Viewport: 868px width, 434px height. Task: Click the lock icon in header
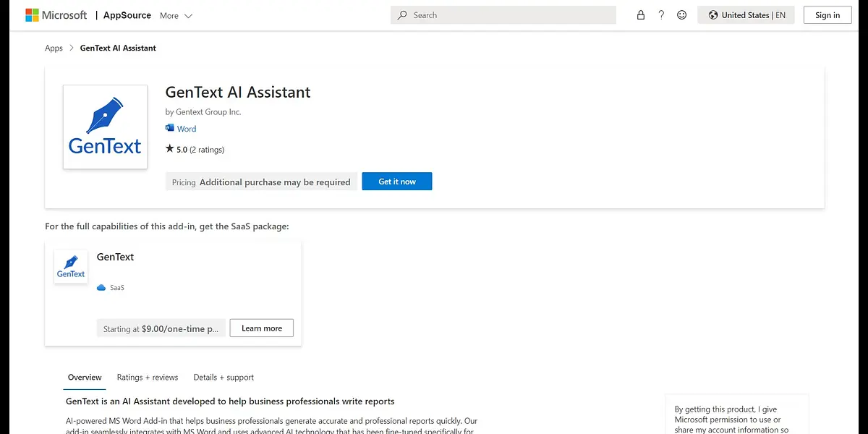[x=640, y=15]
